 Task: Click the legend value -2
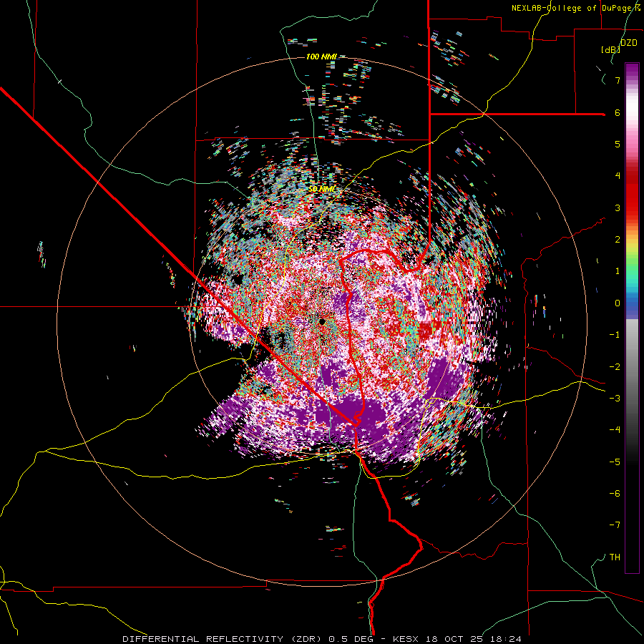(x=615, y=366)
